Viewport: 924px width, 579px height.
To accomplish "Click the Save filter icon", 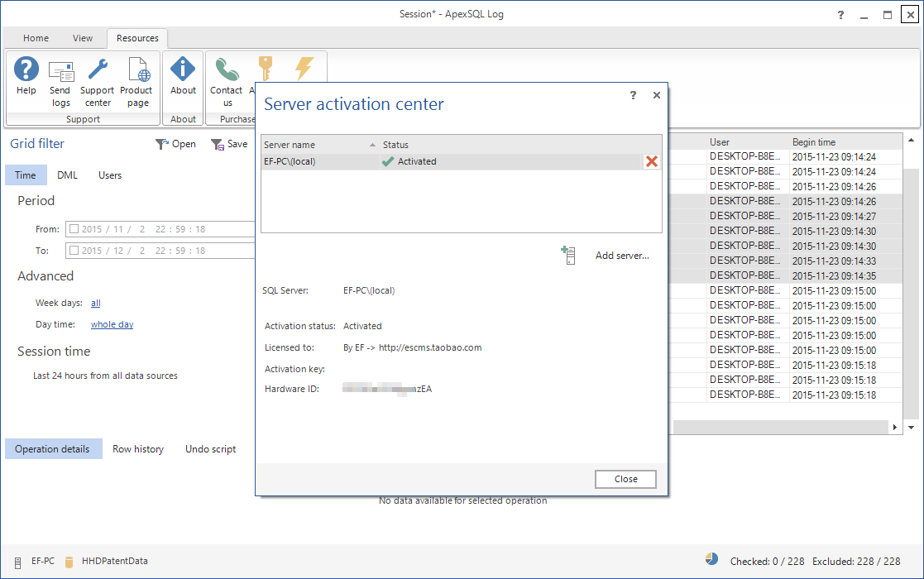I will click(218, 144).
